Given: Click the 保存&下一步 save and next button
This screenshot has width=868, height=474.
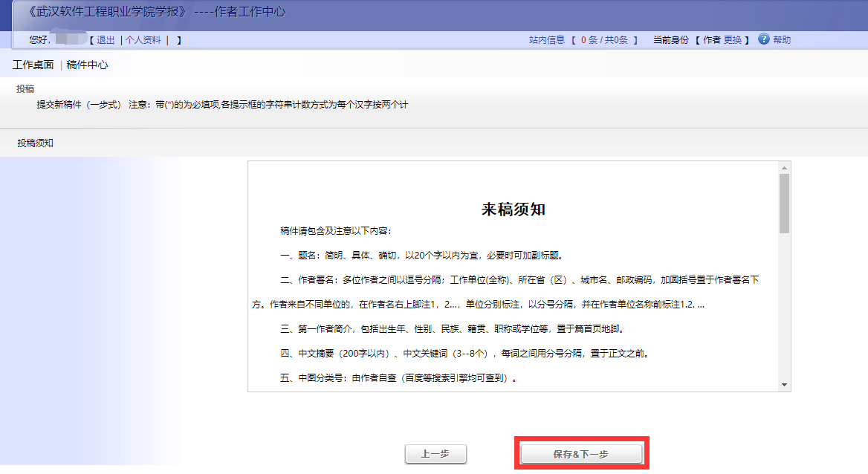Looking at the screenshot, I should tap(582, 452).
